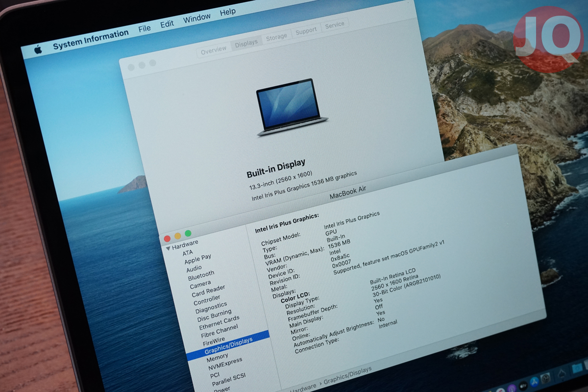Screen dimensions: 588x392
Task: Switch to the Overview tab
Action: click(214, 49)
